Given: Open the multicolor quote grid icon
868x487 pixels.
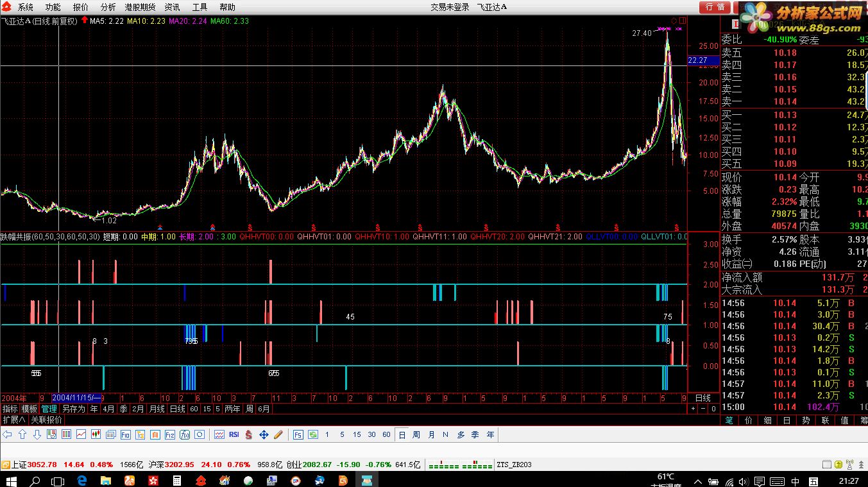Looking at the screenshot, I should 66,434.
